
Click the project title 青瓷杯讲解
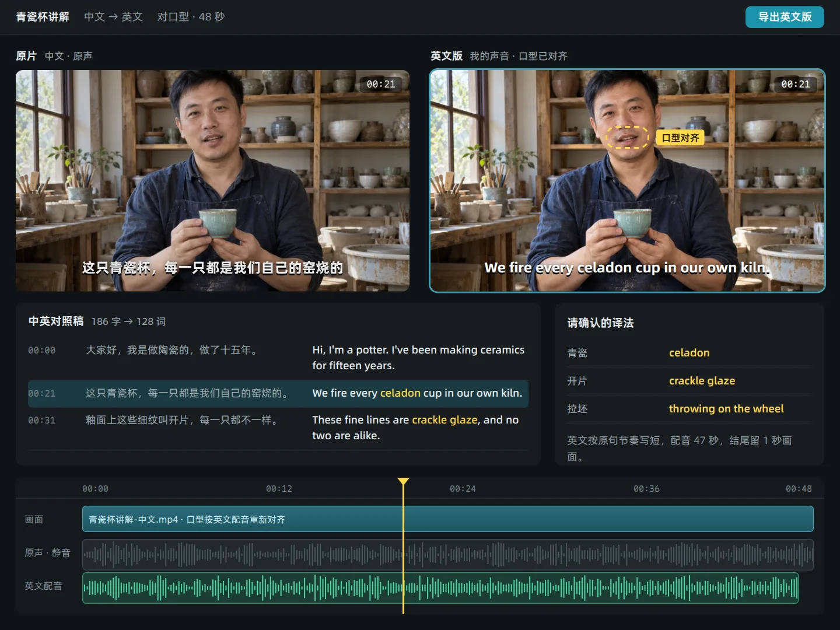pos(43,17)
